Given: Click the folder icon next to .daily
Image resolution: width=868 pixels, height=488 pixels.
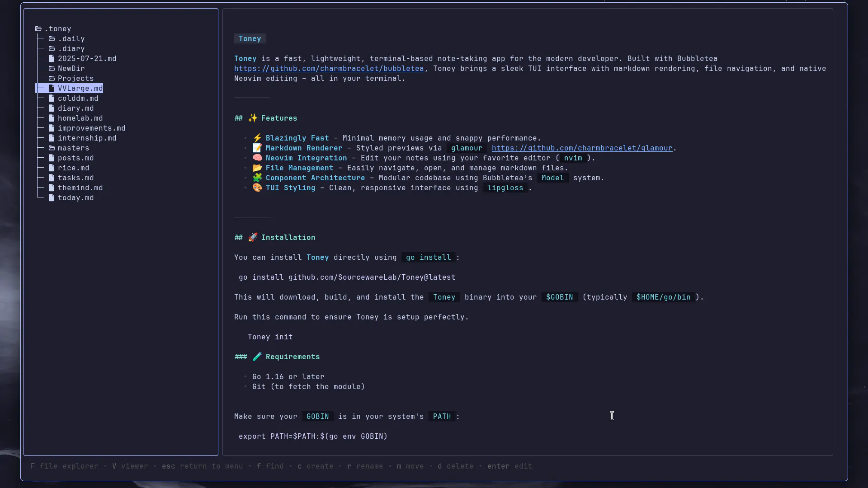Looking at the screenshot, I should (52, 39).
